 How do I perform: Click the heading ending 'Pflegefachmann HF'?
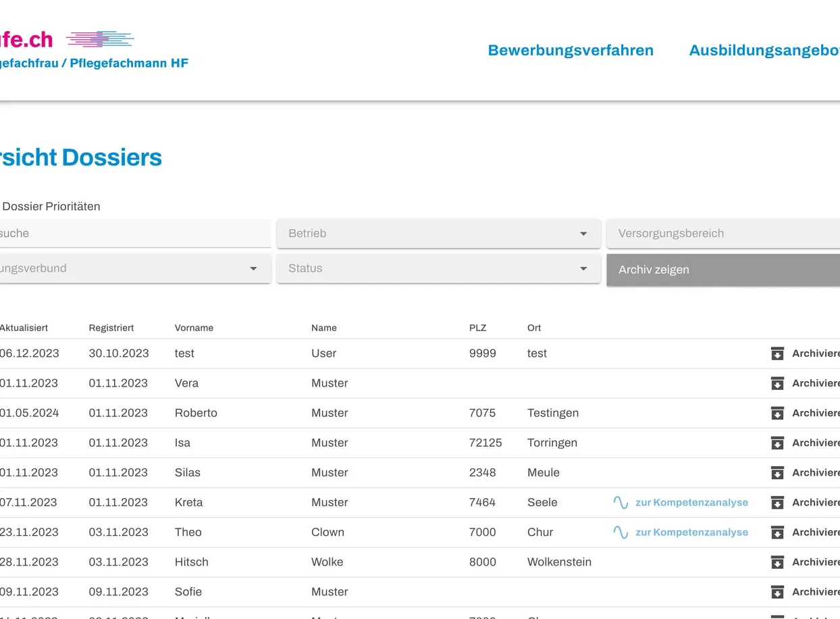pyautogui.click(x=95, y=64)
